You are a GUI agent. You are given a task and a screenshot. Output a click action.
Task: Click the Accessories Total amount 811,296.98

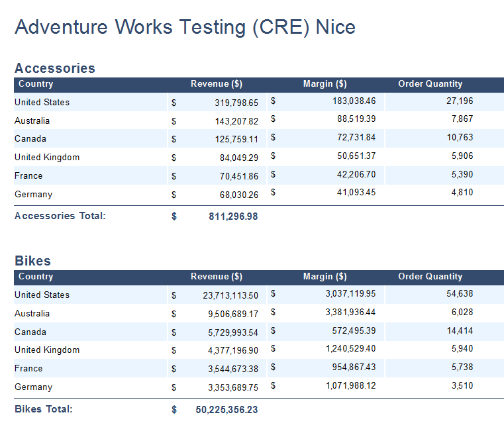pyautogui.click(x=233, y=216)
